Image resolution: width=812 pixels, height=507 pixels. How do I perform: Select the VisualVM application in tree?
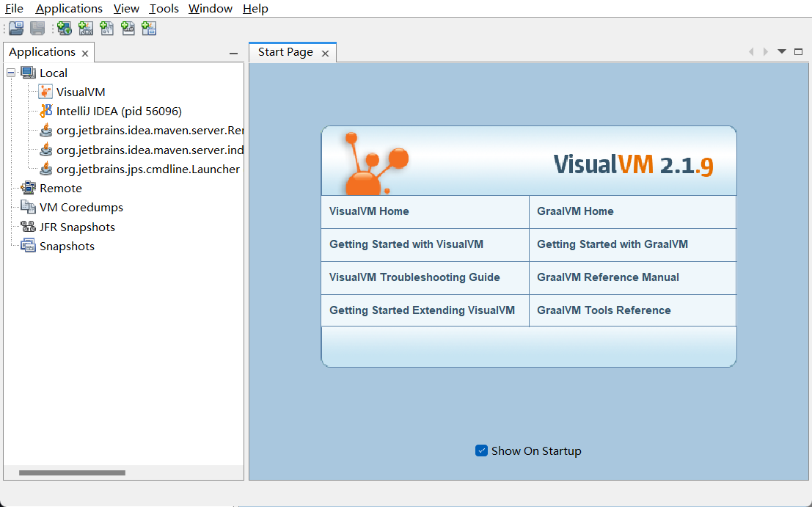81,92
